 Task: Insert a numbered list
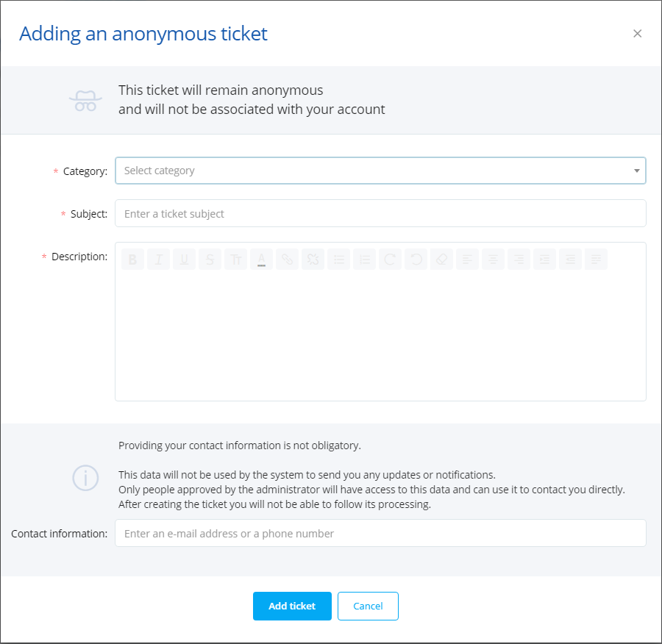pos(364,259)
